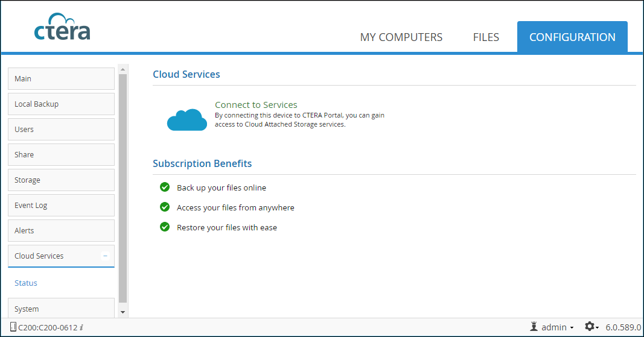Switch to the FILES tab
The height and width of the screenshot is (337, 644).
[x=486, y=37]
